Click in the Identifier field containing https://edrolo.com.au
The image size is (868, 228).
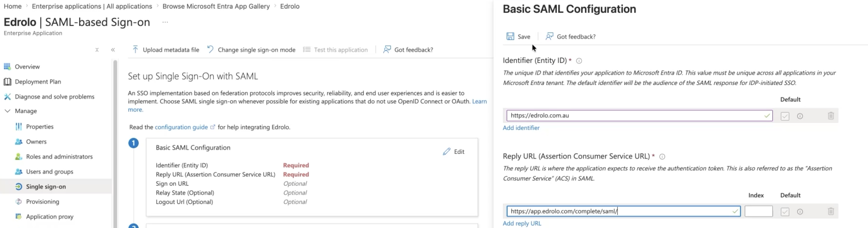pos(639,116)
